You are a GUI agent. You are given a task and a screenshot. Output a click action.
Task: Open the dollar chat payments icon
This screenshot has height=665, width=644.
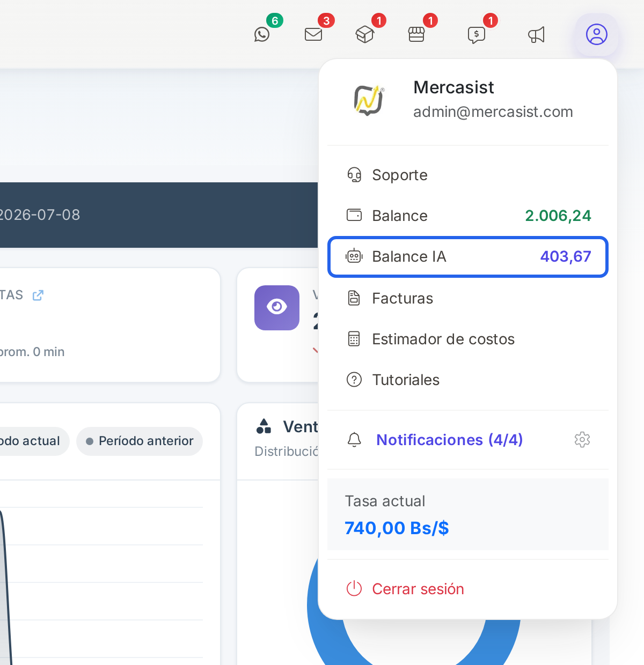[x=477, y=34]
